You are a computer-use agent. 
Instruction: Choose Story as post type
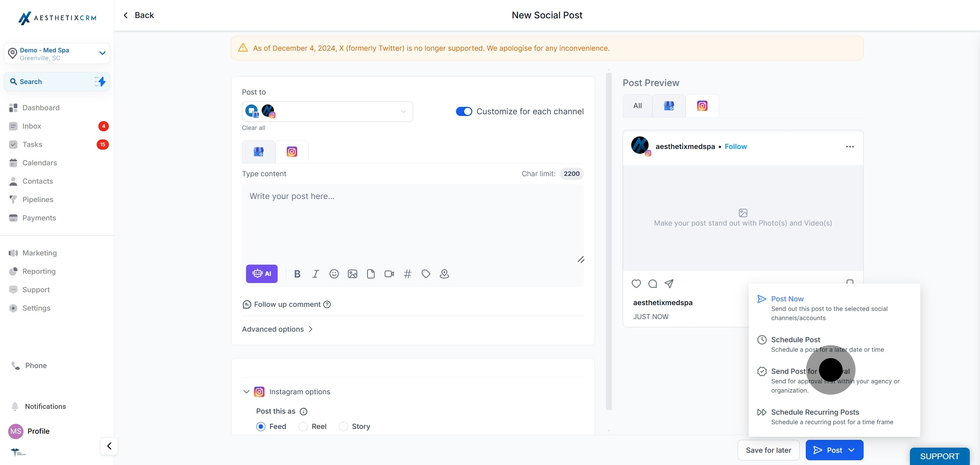point(343,427)
